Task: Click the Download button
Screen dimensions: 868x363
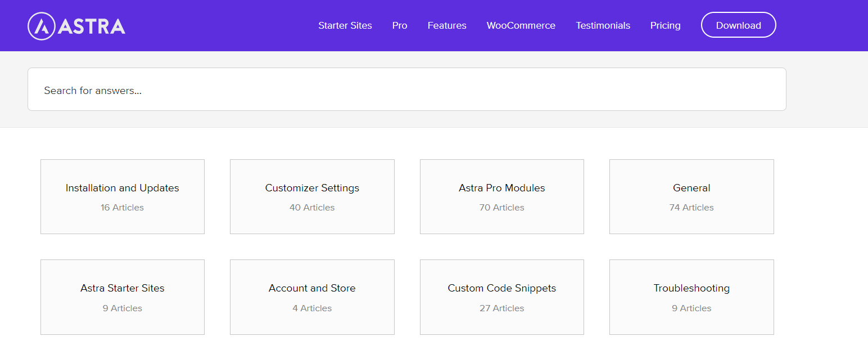Action: tap(739, 25)
